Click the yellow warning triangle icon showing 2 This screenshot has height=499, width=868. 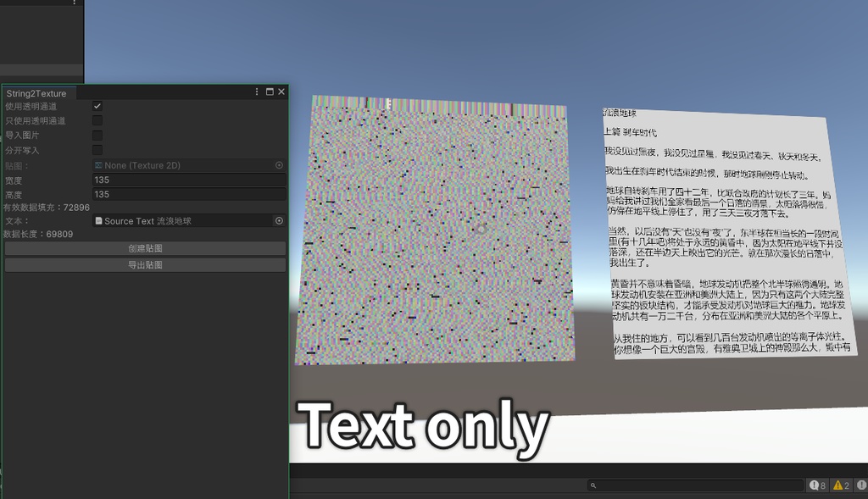[837, 485]
